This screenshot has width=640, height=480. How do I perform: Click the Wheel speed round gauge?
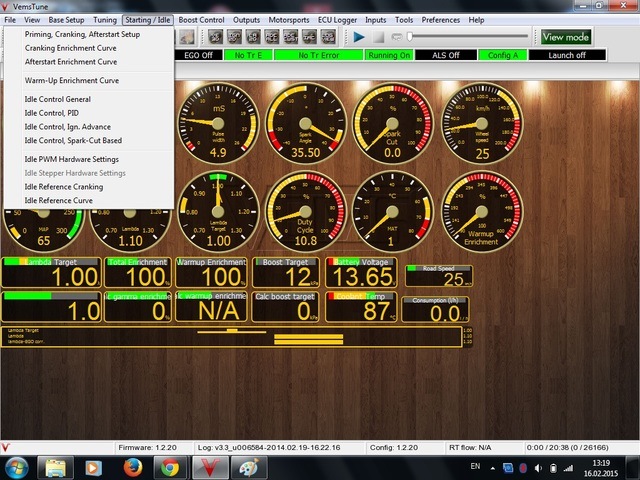(x=482, y=123)
